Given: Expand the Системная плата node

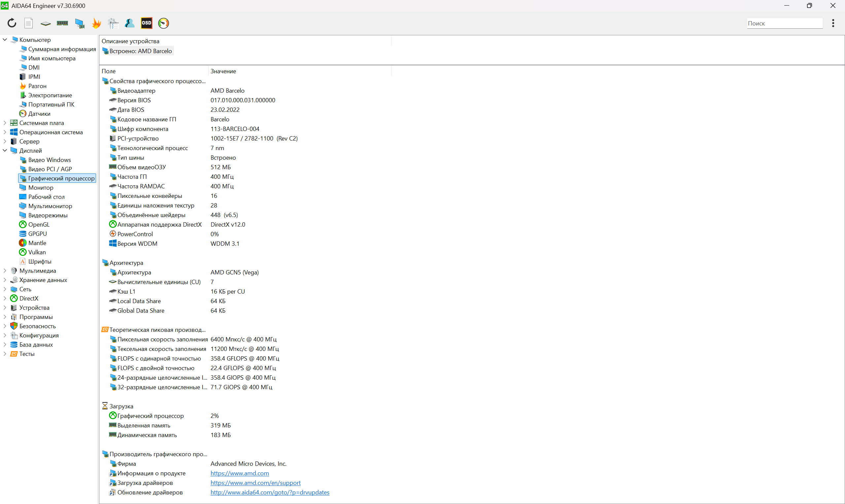Looking at the screenshot, I should click(x=5, y=123).
